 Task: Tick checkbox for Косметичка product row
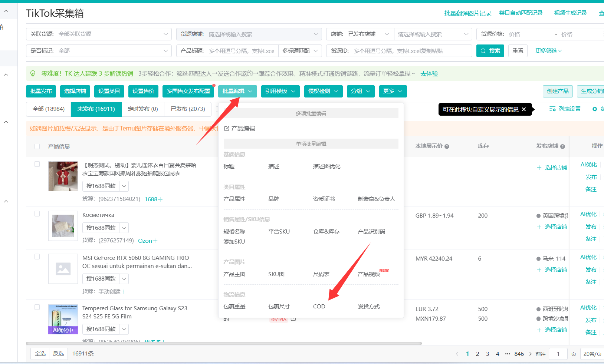[x=37, y=214]
